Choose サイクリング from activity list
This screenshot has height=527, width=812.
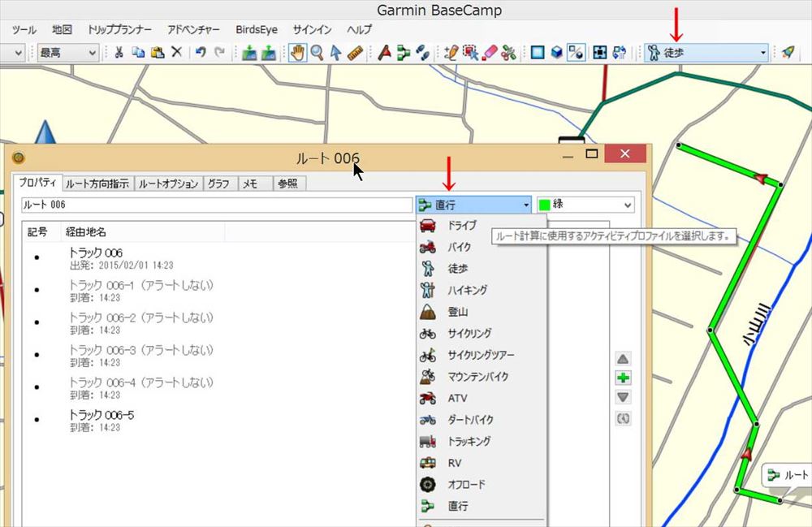tap(481, 334)
